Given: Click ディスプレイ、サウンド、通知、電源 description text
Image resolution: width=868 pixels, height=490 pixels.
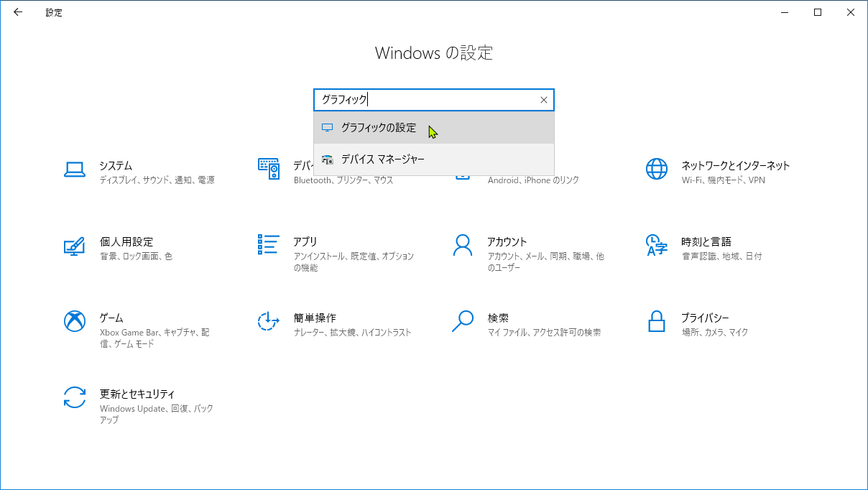Looking at the screenshot, I should [157, 180].
